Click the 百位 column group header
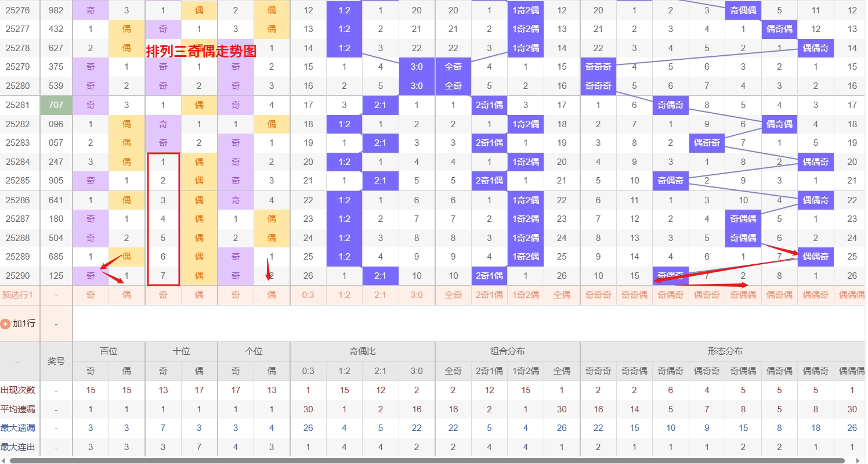Image resolution: width=868 pixels, height=464 pixels. (108, 351)
